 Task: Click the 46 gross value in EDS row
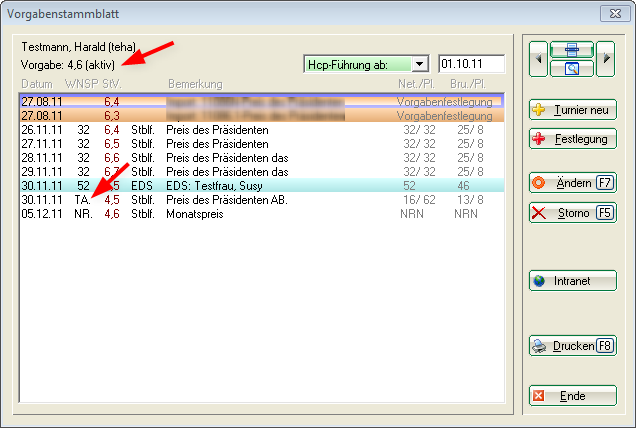click(x=463, y=186)
